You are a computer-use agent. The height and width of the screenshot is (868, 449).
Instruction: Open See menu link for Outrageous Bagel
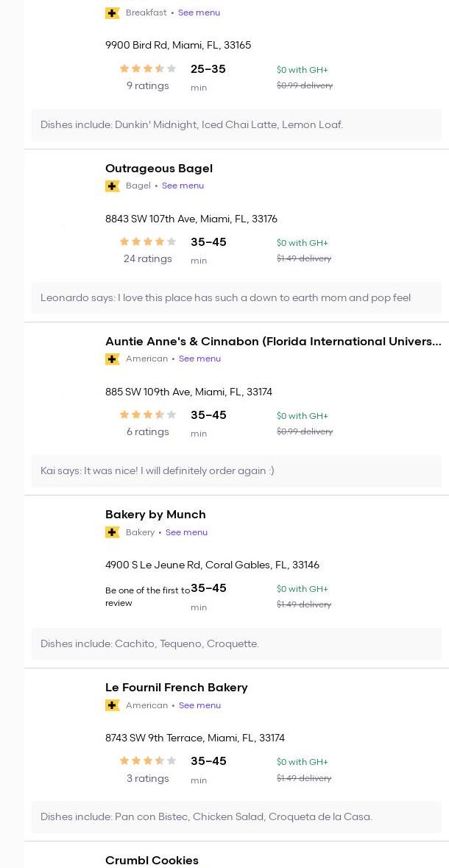click(183, 186)
